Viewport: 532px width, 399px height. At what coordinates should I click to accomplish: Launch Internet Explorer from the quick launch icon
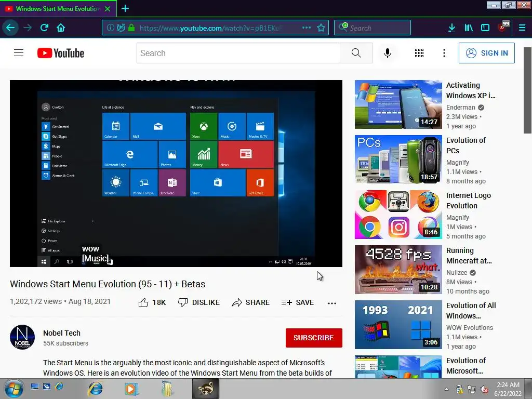pos(59,386)
